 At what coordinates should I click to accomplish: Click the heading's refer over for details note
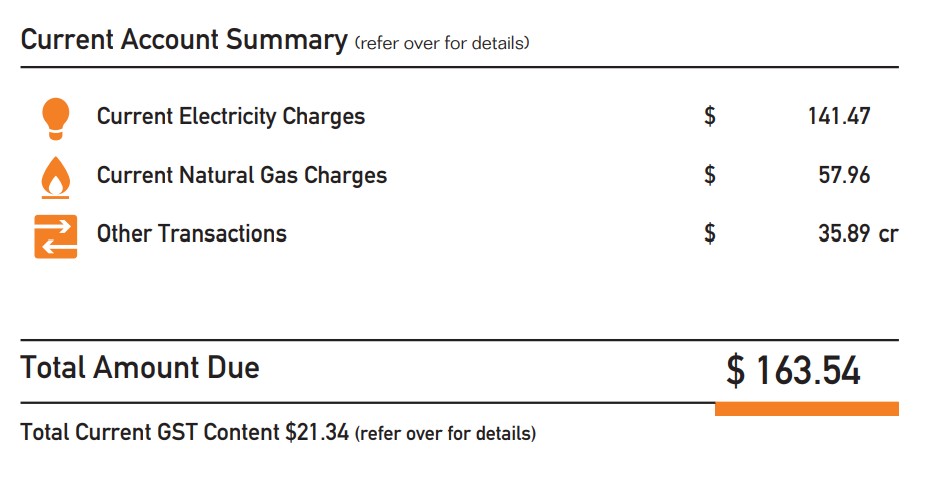coord(442,43)
